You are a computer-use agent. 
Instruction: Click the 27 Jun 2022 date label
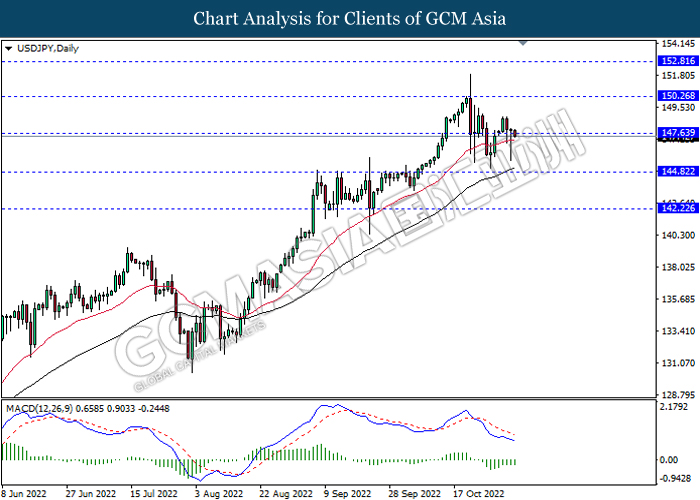(x=91, y=494)
